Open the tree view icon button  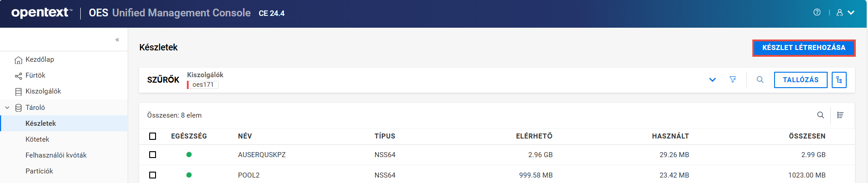[x=839, y=80]
